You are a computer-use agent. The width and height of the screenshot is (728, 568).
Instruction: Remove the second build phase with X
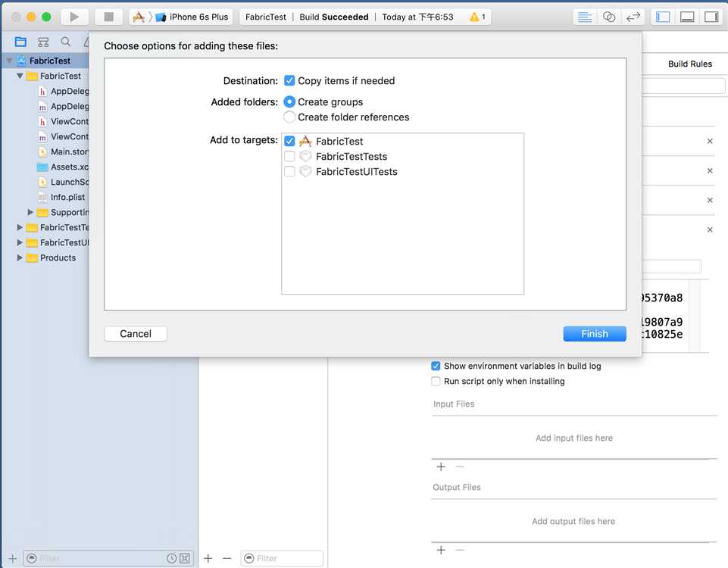coord(710,170)
